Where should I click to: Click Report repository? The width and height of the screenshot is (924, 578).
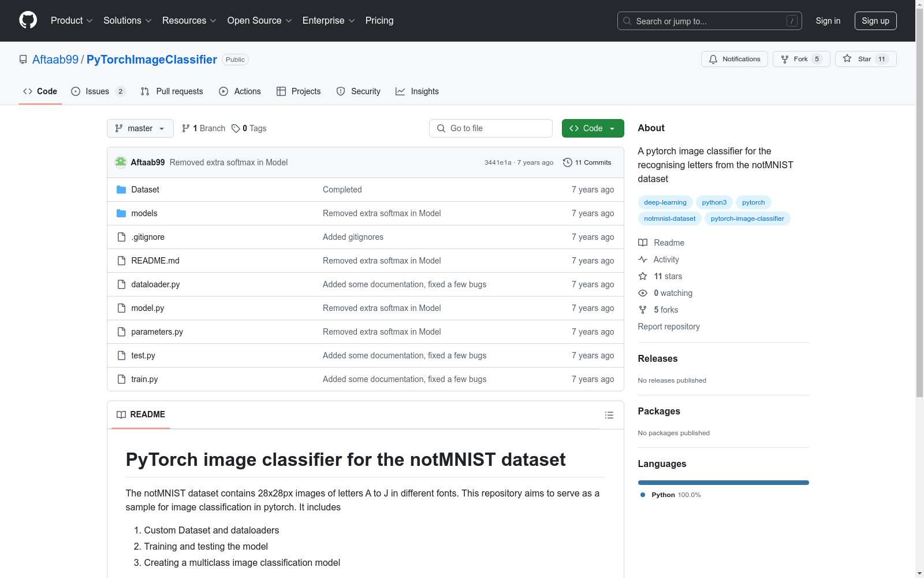pos(669,327)
